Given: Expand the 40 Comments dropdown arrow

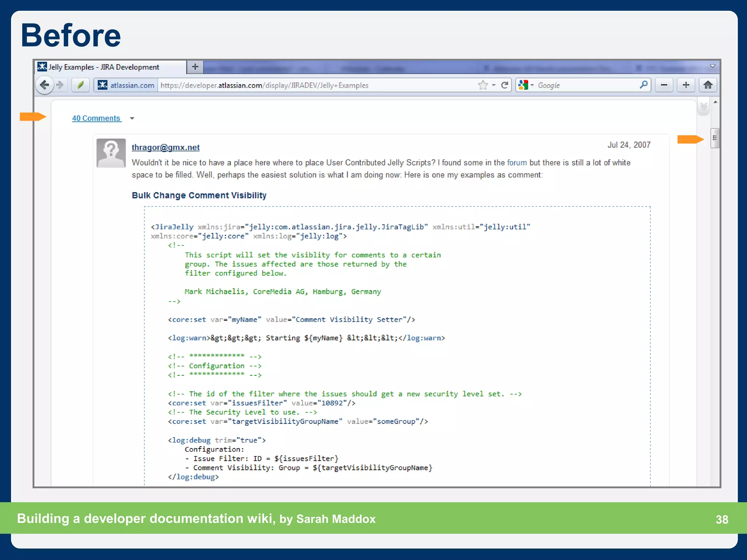Looking at the screenshot, I should tap(132, 118).
